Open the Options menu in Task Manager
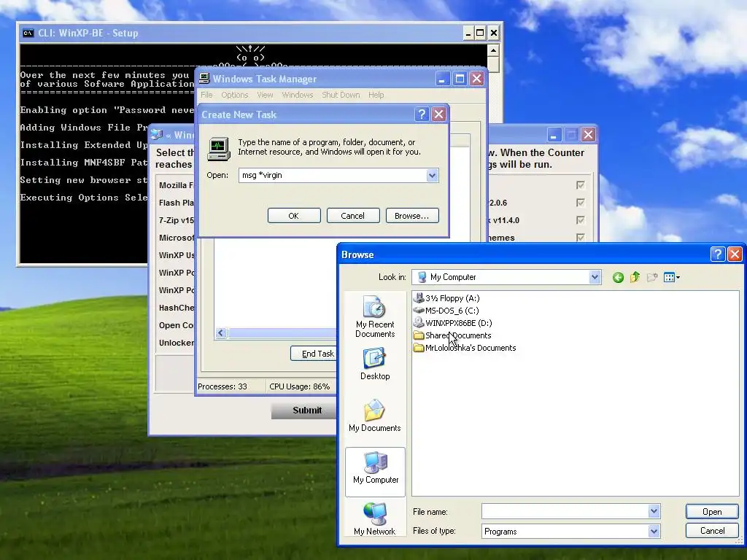Image resolution: width=747 pixels, height=560 pixels. [x=234, y=95]
